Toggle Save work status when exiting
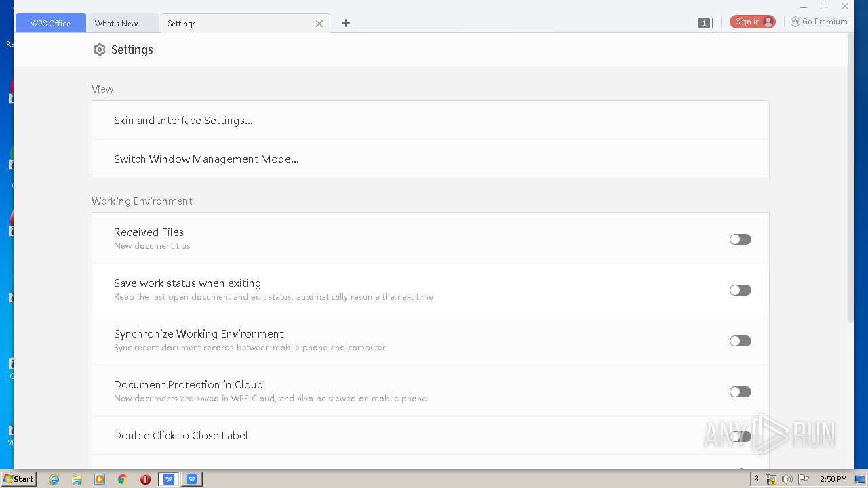868x488 pixels. 740,290
